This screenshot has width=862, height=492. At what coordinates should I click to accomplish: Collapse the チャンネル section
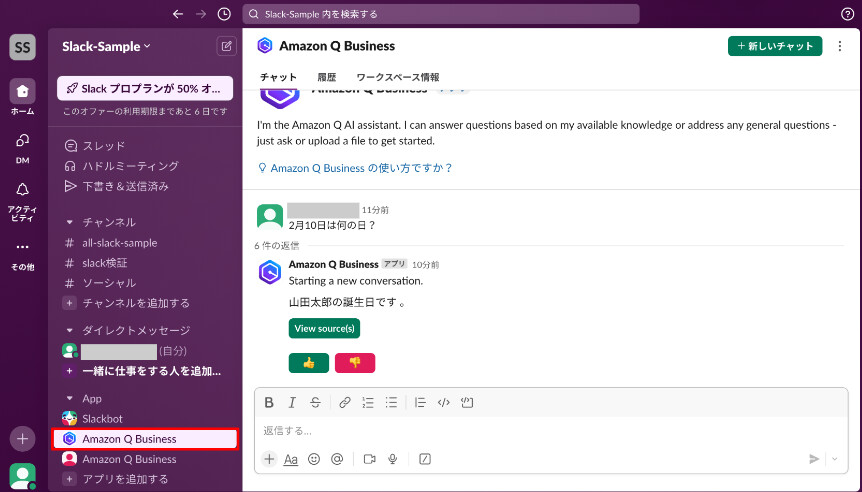coord(69,223)
